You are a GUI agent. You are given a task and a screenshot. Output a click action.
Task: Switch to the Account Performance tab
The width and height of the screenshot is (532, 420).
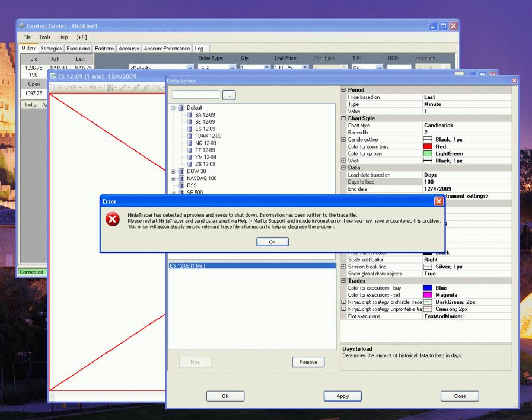tap(167, 49)
